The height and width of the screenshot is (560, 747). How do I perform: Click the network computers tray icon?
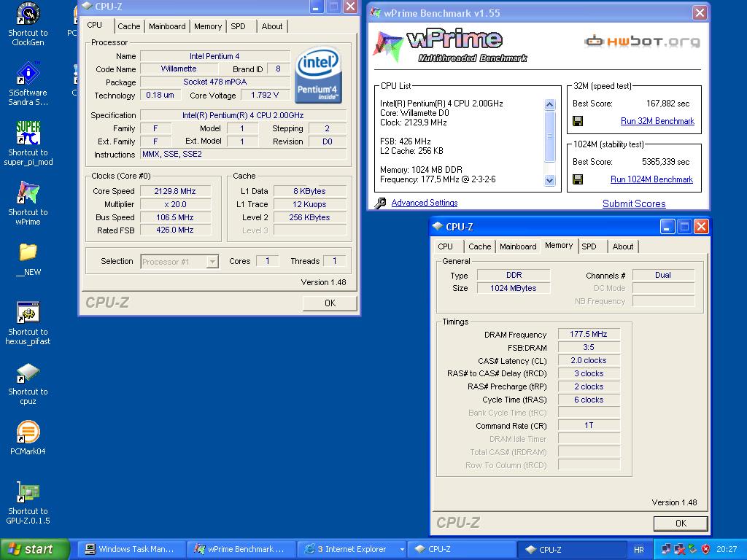pos(666,549)
